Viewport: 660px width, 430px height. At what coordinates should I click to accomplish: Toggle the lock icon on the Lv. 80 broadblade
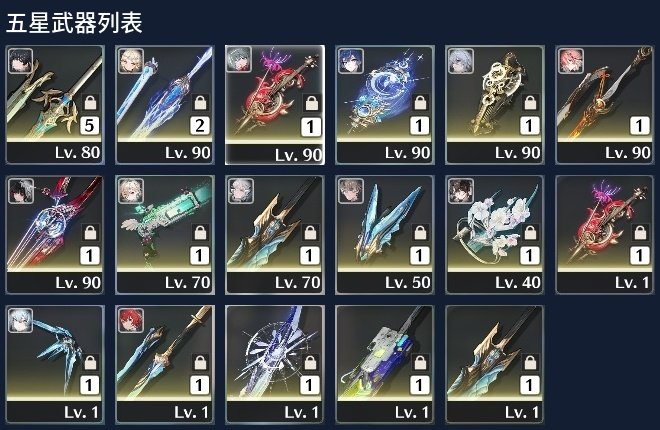pyautogui.click(x=90, y=103)
